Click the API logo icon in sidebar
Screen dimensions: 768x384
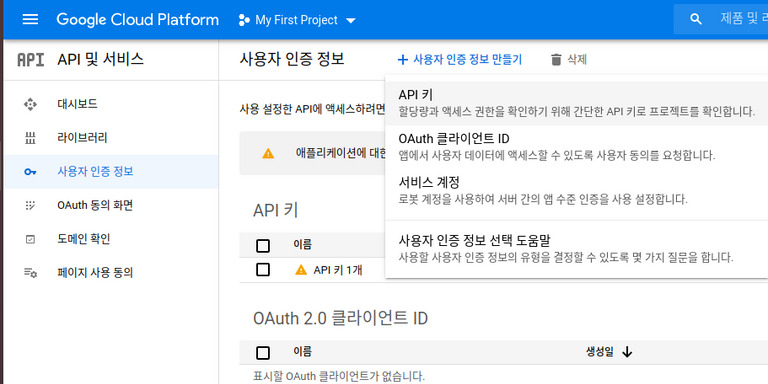pos(30,60)
